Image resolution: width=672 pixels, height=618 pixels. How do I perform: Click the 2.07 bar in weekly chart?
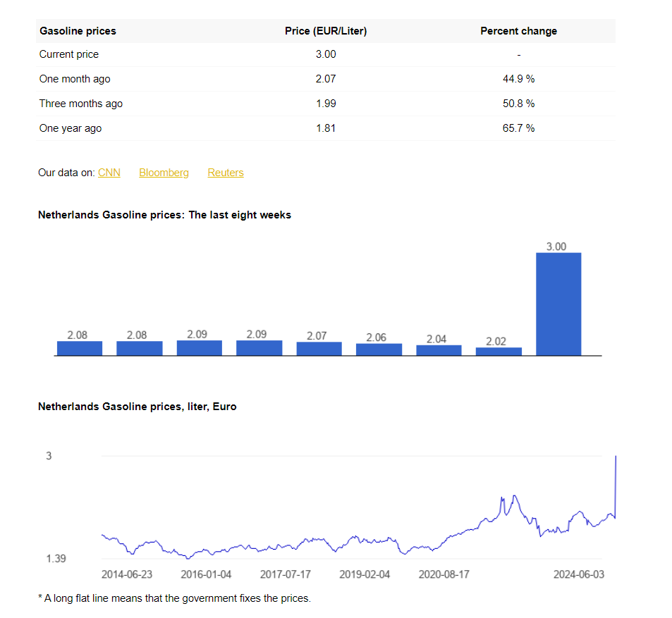pyautogui.click(x=319, y=349)
